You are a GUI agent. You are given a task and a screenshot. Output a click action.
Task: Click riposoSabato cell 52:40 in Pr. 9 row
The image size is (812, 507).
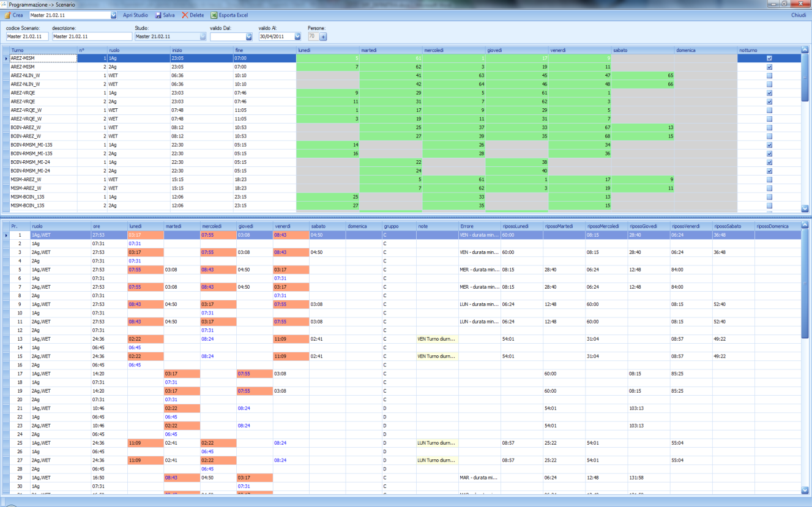click(733, 304)
